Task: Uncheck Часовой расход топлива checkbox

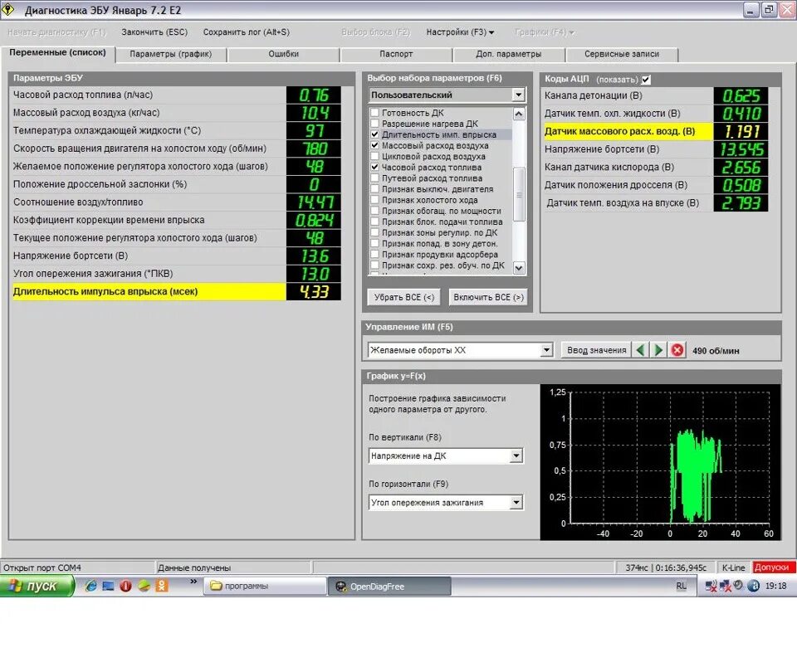Action: (374, 167)
